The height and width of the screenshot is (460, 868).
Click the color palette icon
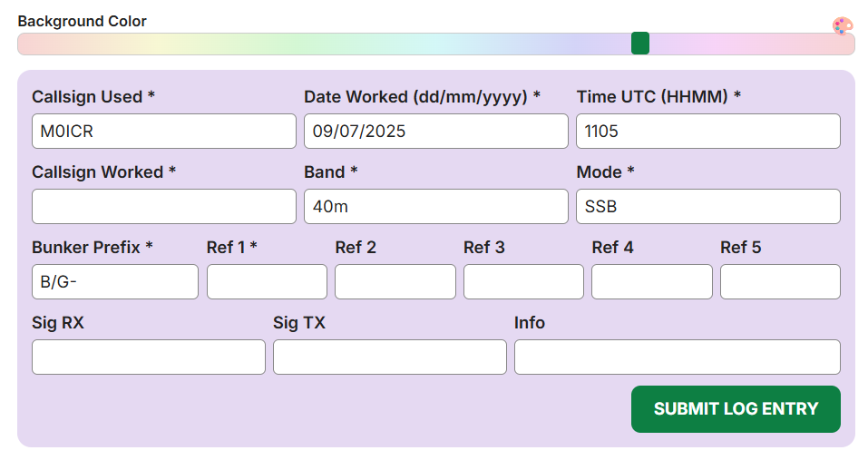[843, 25]
